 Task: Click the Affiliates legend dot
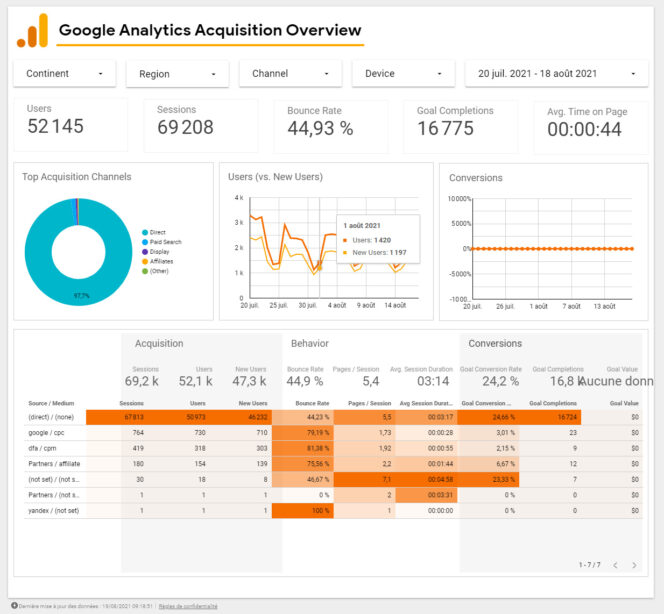[144, 261]
